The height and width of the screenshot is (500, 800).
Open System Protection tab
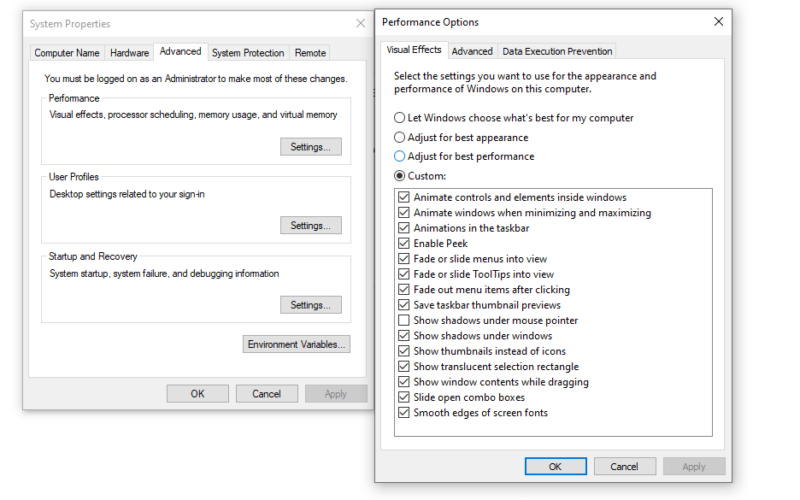point(248,53)
